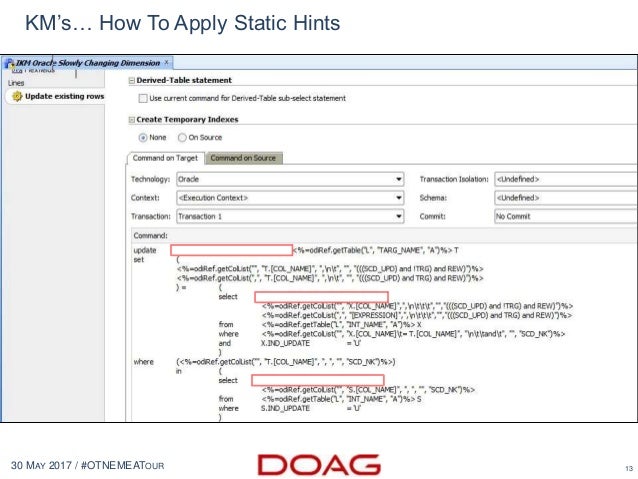The width and height of the screenshot is (638, 479).
Task: Click the Technology: label
Action: (150, 179)
